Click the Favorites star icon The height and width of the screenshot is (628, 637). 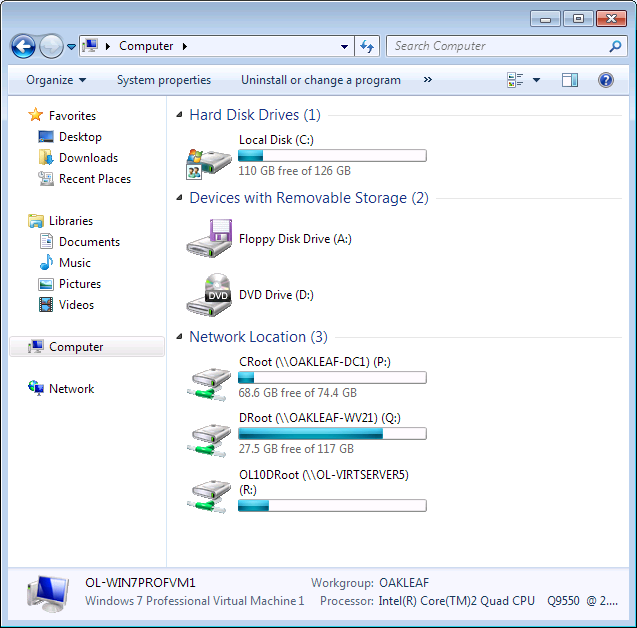coord(35,115)
